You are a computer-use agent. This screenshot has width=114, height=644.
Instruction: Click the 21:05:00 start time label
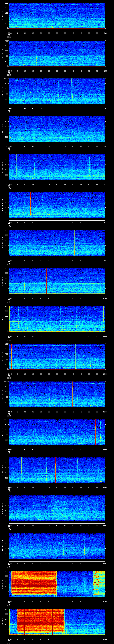click(9, 147)
